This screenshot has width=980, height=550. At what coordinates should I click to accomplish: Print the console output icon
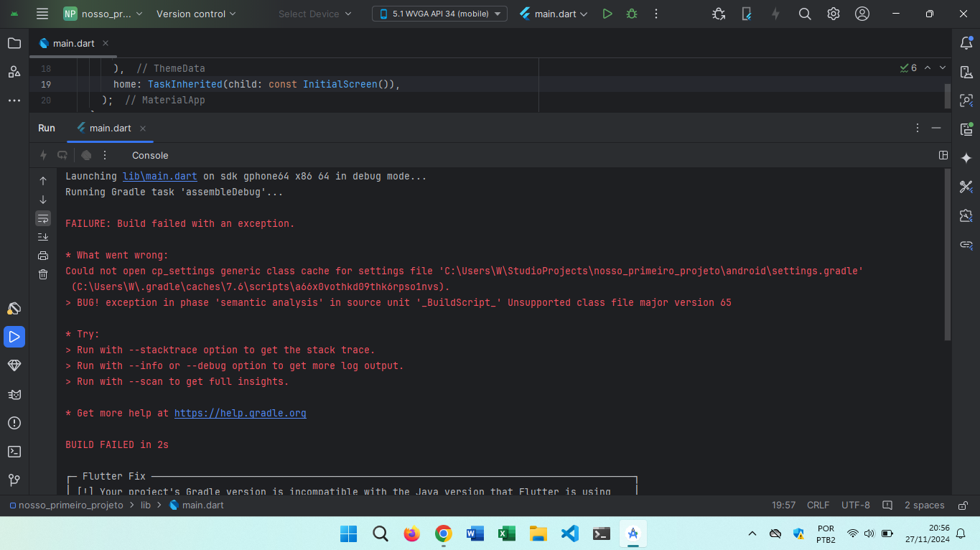pos(43,256)
